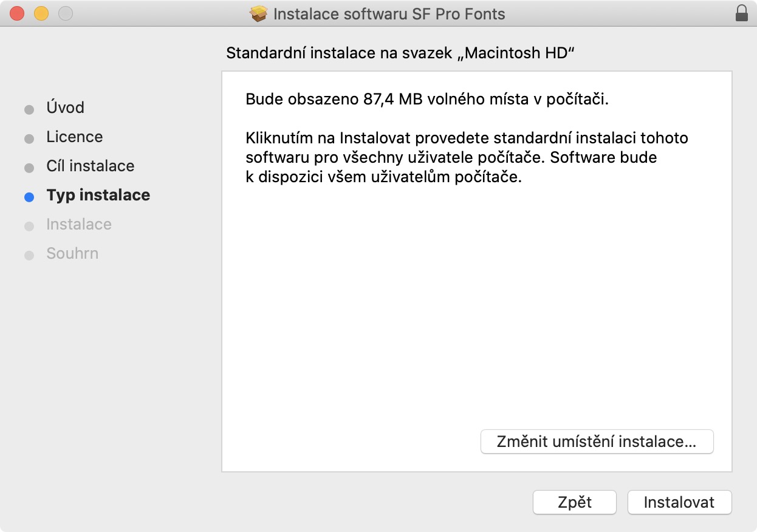Click the lock icon in title bar
Screen dimensions: 757x532
[741, 13]
